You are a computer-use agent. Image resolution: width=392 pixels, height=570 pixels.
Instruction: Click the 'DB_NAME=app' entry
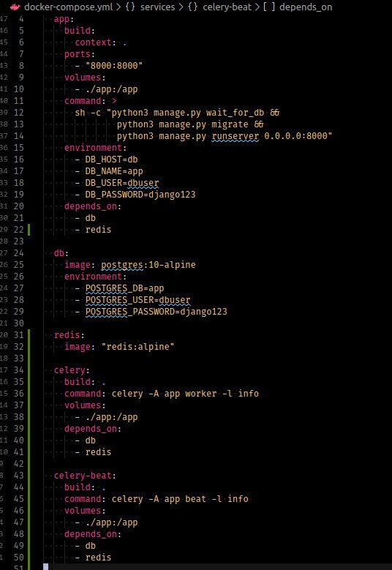coord(114,171)
